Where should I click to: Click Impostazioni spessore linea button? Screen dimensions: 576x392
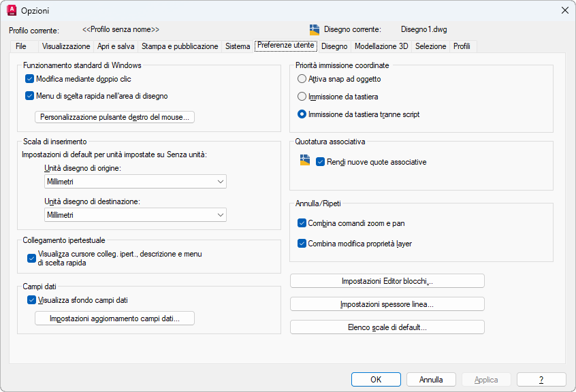click(x=387, y=304)
